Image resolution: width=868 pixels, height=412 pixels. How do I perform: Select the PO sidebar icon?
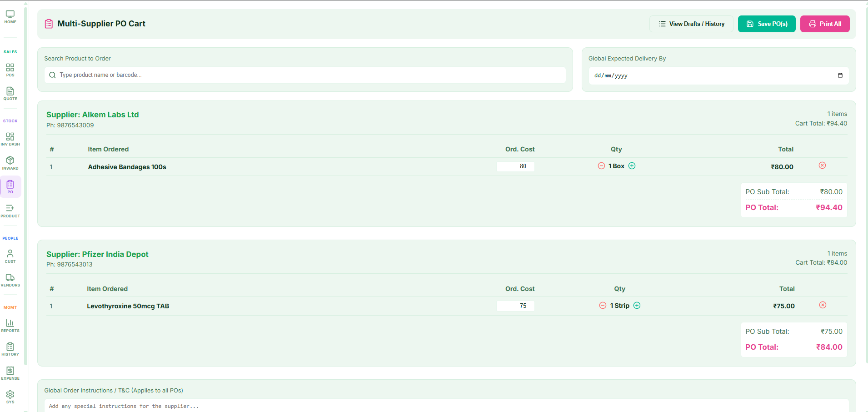pos(10,187)
